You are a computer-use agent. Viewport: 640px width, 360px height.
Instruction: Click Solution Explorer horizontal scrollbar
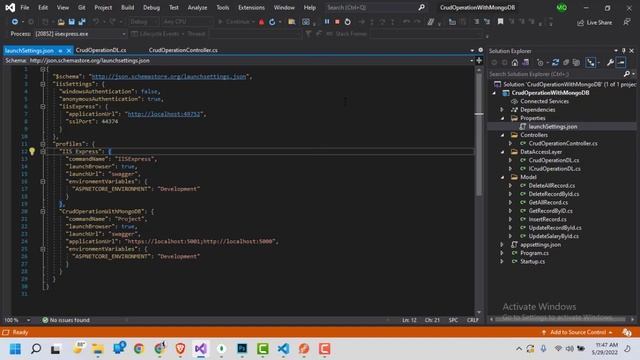pyautogui.click(x=561, y=319)
